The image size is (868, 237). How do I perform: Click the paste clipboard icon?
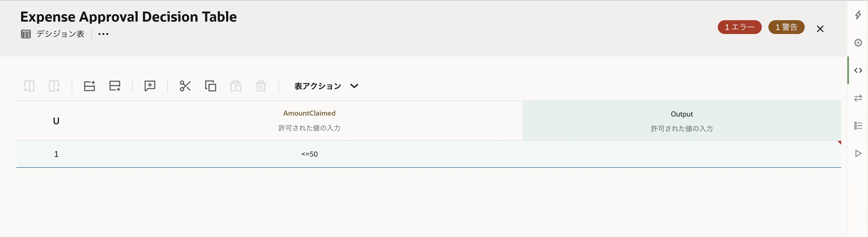[x=236, y=86]
